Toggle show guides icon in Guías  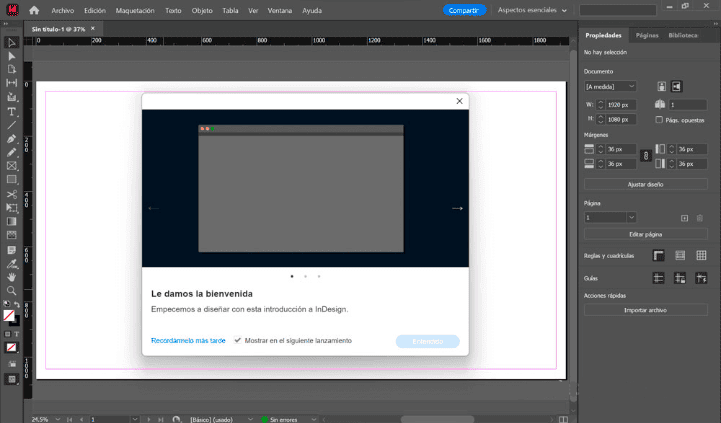658,278
